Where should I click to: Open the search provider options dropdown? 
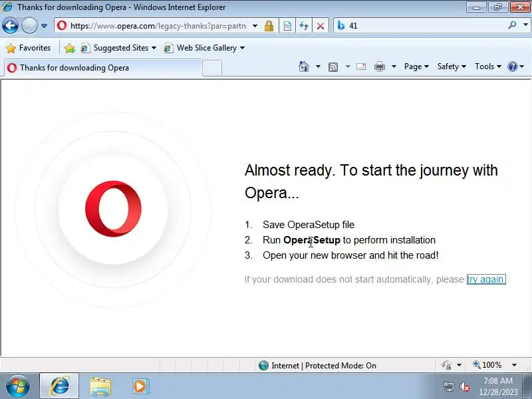tap(525, 25)
